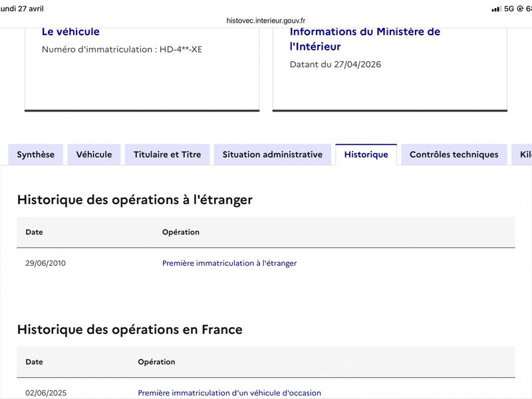Click Première immatriculation à l'étranger link
The image size is (532, 399).
pyautogui.click(x=229, y=263)
